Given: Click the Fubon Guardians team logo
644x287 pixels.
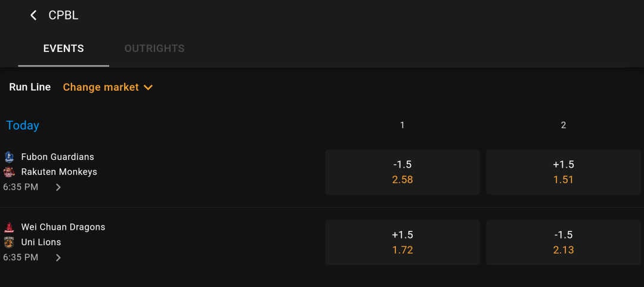Looking at the screenshot, I should [x=9, y=157].
